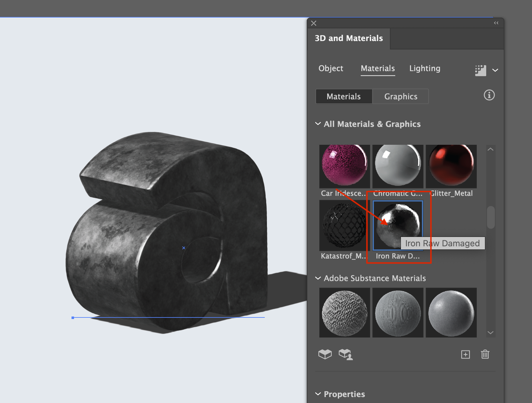The image size is (532, 403).
Task: Switch to the Lighting tab
Action: point(425,68)
